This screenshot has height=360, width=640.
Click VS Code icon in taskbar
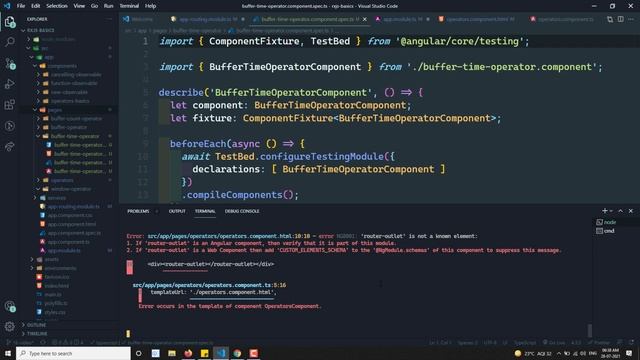(221, 353)
